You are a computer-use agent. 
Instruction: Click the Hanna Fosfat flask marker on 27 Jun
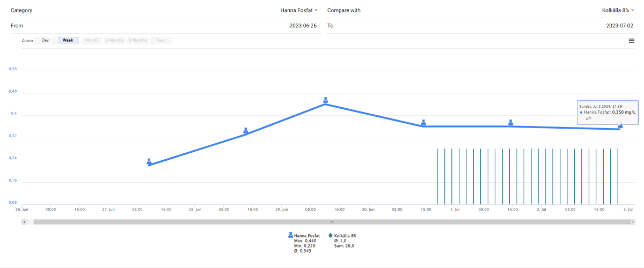[x=149, y=161]
